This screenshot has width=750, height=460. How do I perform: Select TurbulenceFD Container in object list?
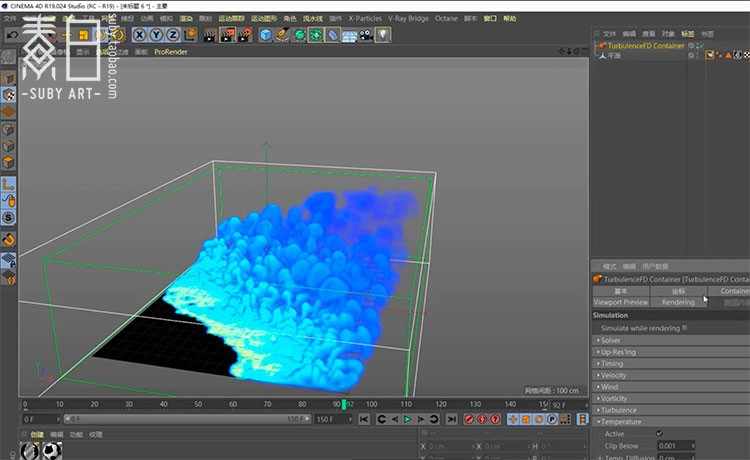tap(646, 46)
